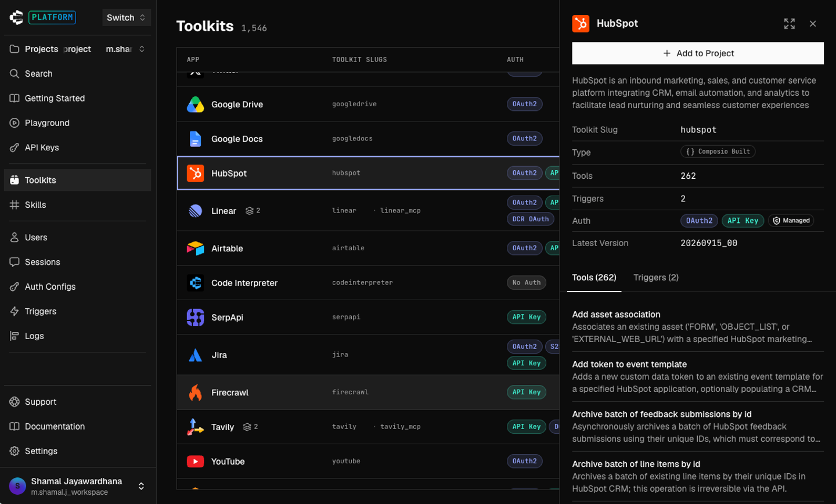Click OAuth2 badge in Google Docs row
The image size is (836, 504).
524,138
